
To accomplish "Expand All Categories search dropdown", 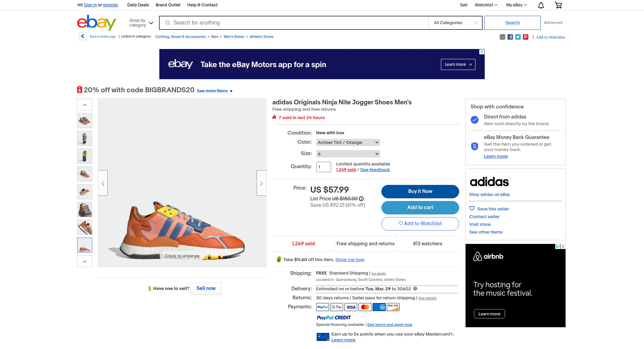I will (455, 23).
